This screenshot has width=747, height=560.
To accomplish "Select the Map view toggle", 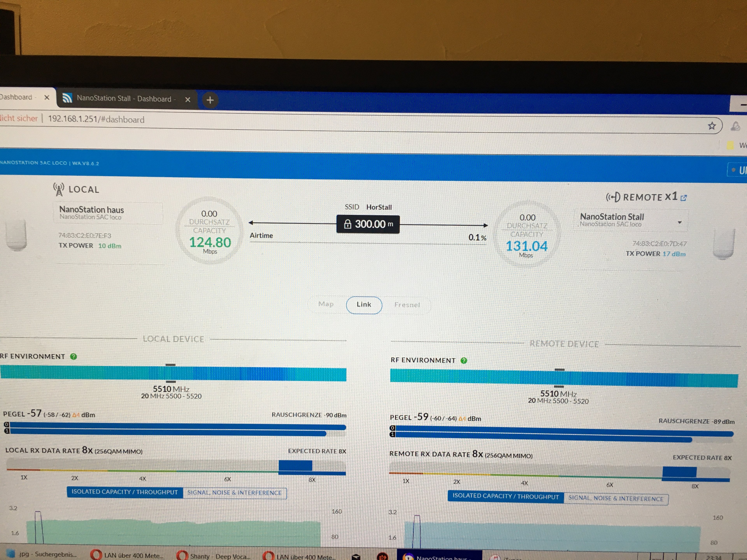I will [x=325, y=304].
